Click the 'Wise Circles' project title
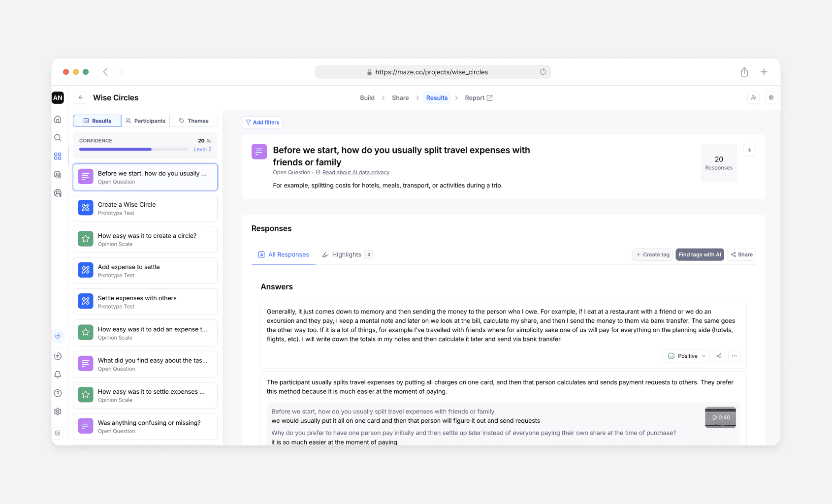 116,98
